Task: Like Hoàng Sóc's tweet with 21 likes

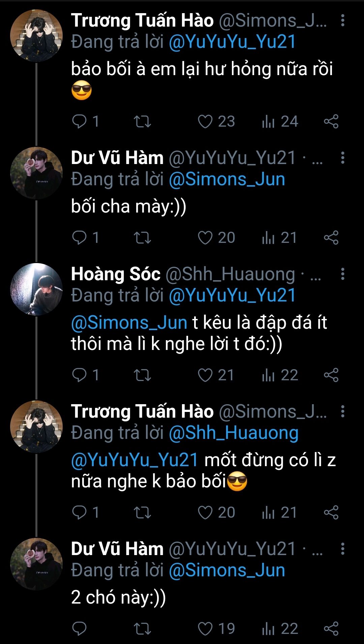Action: [x=205, y=375]
